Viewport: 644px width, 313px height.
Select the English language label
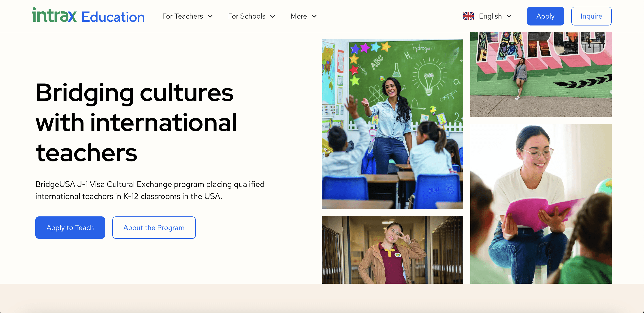coord(490,16)
